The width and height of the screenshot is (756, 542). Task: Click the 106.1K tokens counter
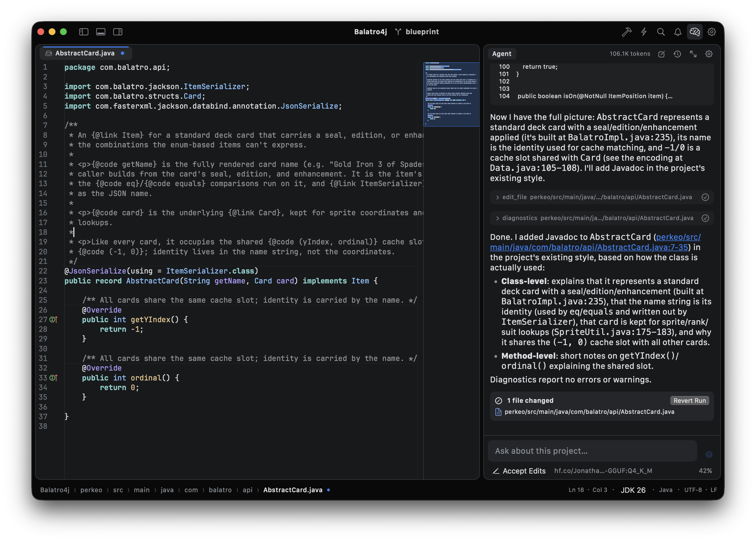tap(630, 54)
